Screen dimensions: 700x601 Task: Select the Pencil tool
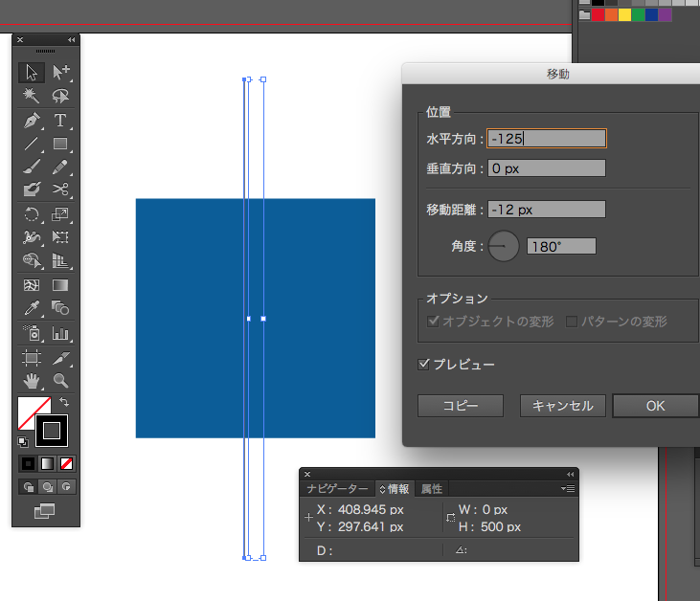pyautogui.click(x=60, y=167)
